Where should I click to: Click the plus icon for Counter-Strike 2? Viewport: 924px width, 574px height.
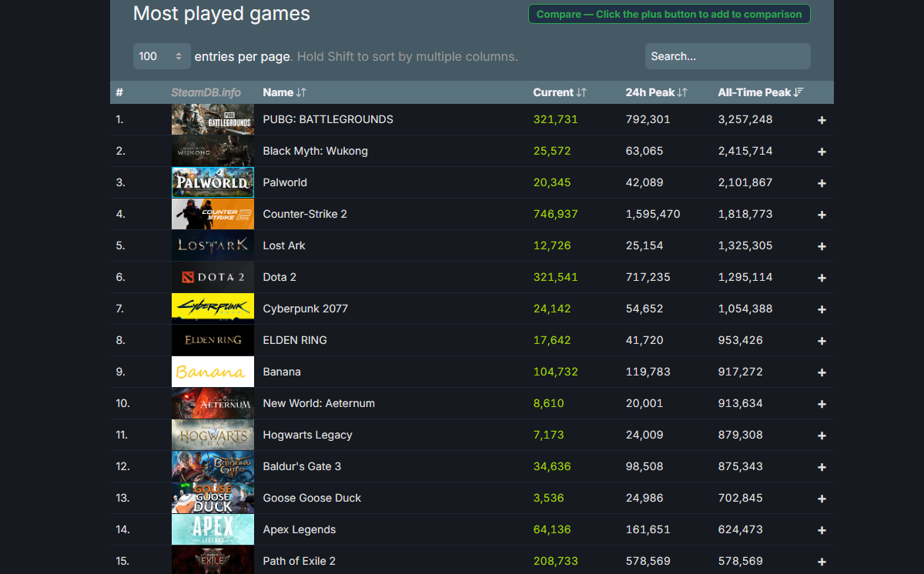tap(822, 215)
